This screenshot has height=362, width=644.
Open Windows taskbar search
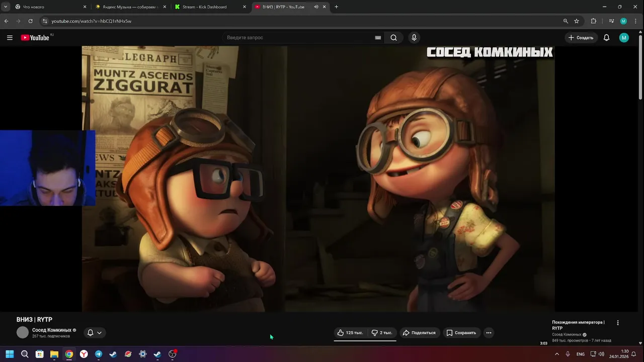(25, 354)
